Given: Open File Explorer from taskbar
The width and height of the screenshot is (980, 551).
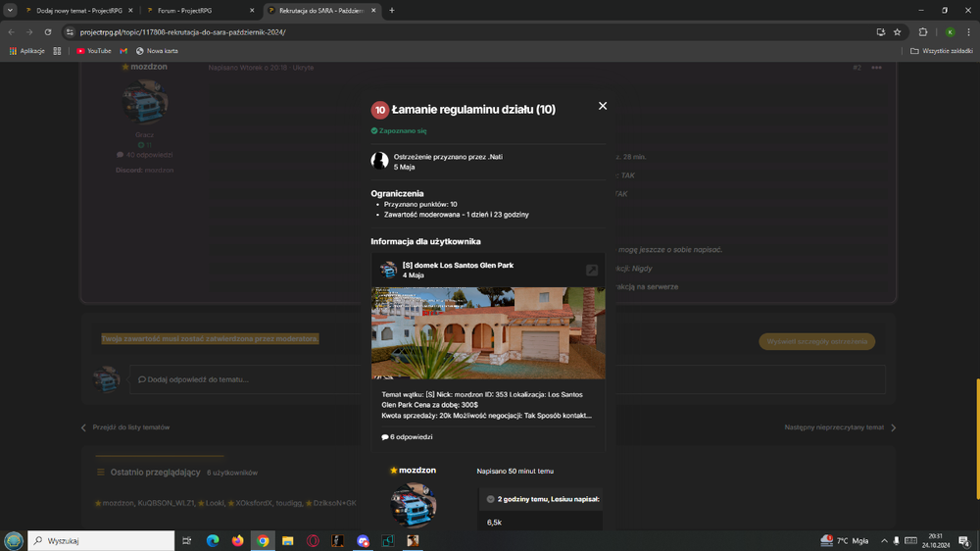Looking at the screenshot, I should pos(287,540).
